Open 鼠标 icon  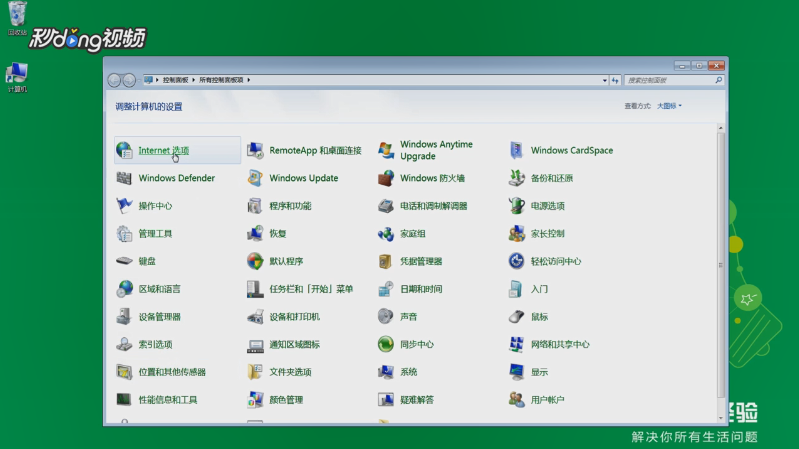(x=516, y=316)
